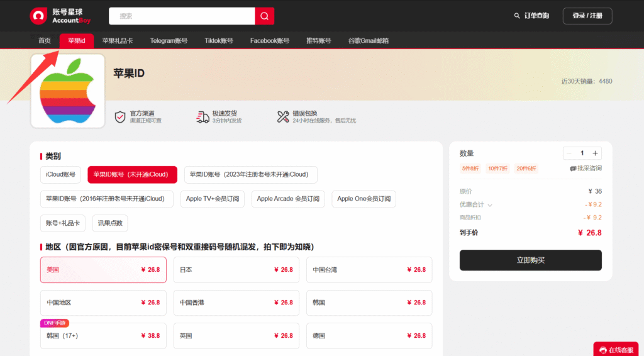Focus the search input box
This screenshot has width=644, height=356.
(x=182, y=16)
